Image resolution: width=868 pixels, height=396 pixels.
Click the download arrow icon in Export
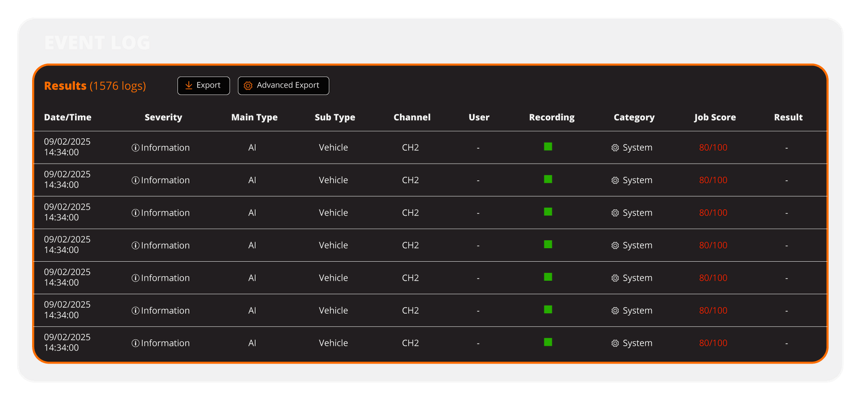point(189,86)
